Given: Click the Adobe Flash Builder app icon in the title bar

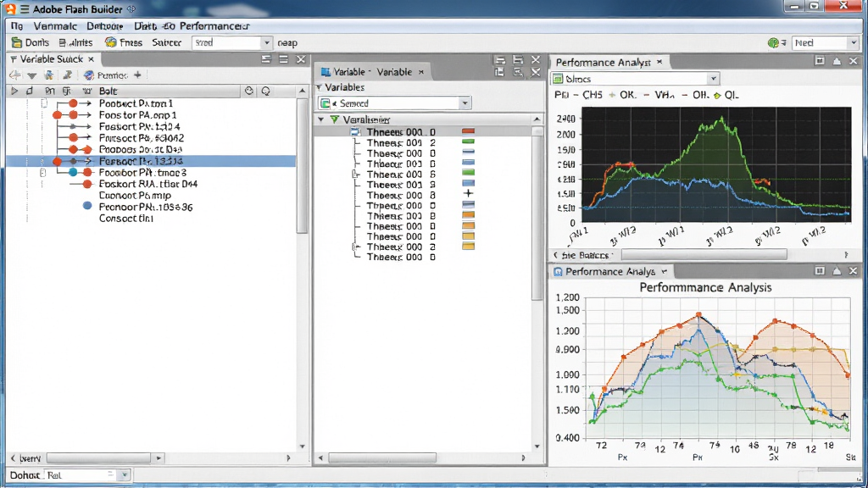Looking at the screenshot, I should [x=10, y=8].
